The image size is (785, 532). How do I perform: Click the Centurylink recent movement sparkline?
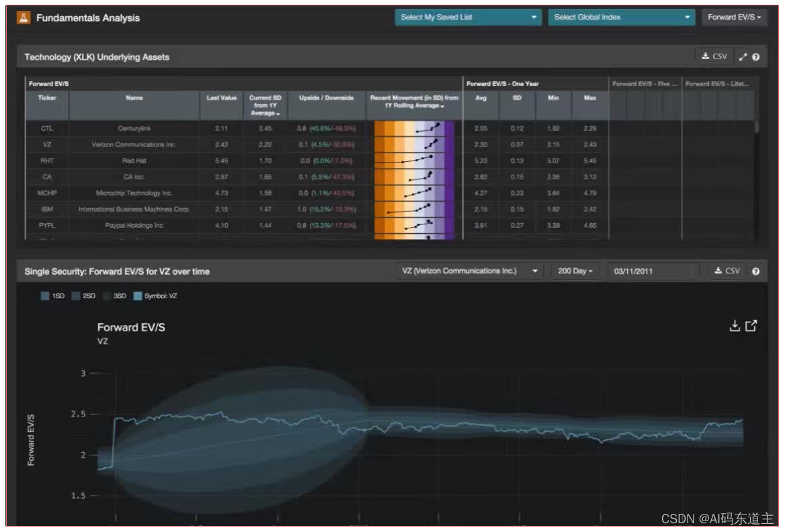tap(414, 128)
